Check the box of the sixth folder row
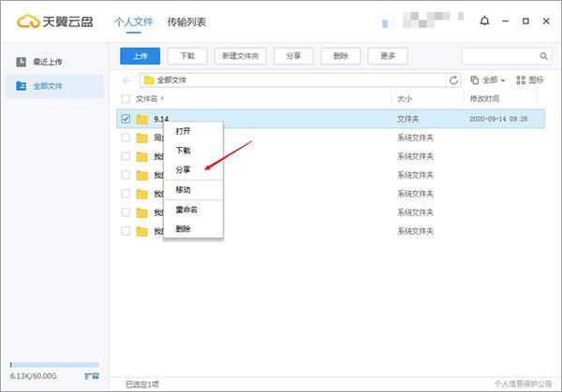Screen dimensions: 562x392 (126, 212)
